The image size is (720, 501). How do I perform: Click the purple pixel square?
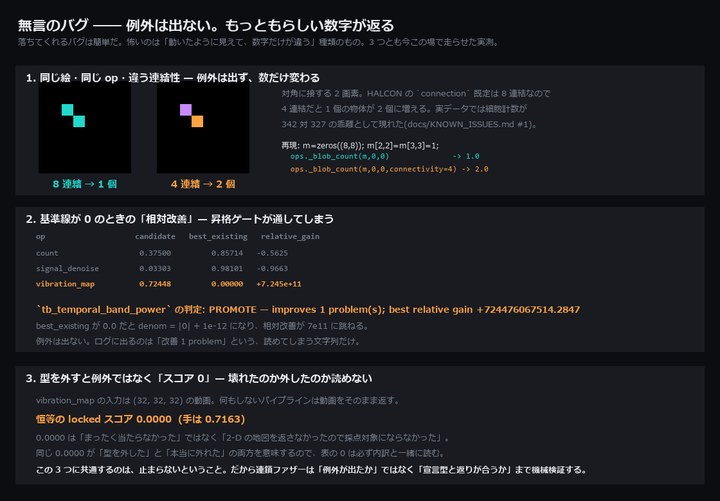186,110
